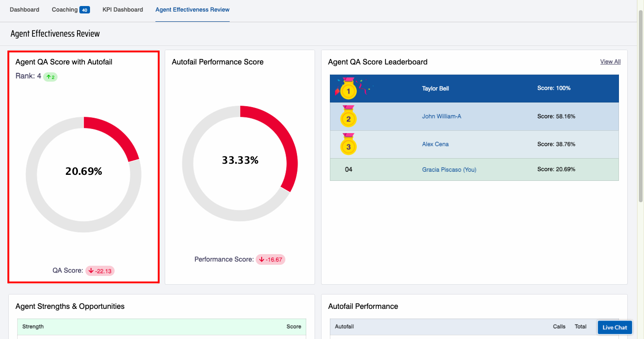Click the 33.33% Autofail donut chart
This screenshot has height=339, width=644.
click(240, 163)
